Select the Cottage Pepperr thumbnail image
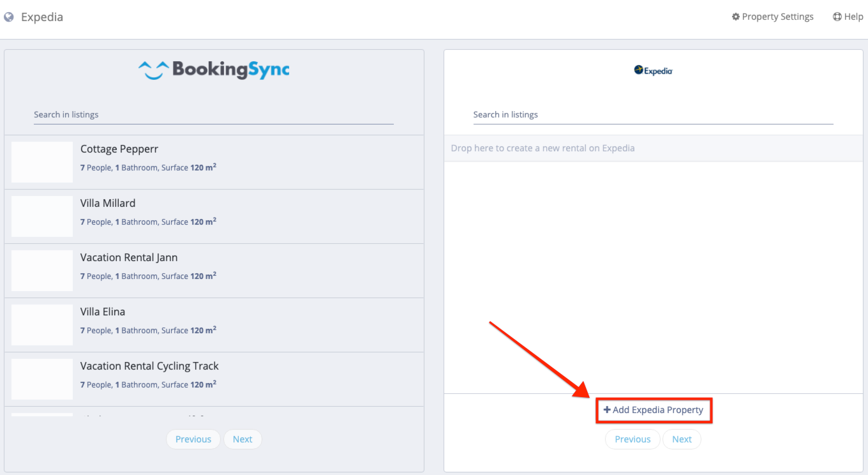This screenshot has width=868, height=475. tap(42, 162)
